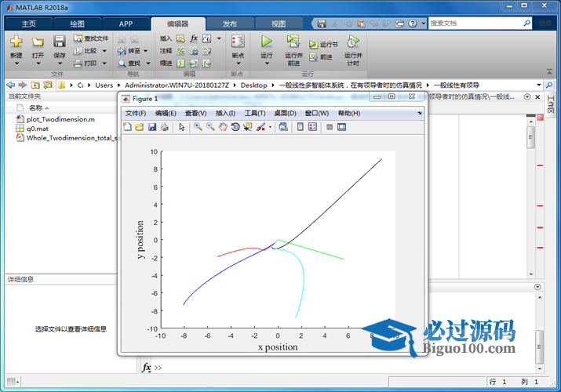Viewport: 561px width, 392px height.
Task: Click insert legend icon
Action: click(312, 127)
